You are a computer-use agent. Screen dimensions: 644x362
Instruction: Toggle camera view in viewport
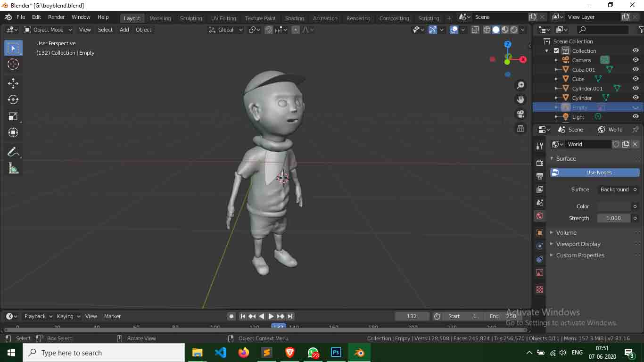coord(520,114)
